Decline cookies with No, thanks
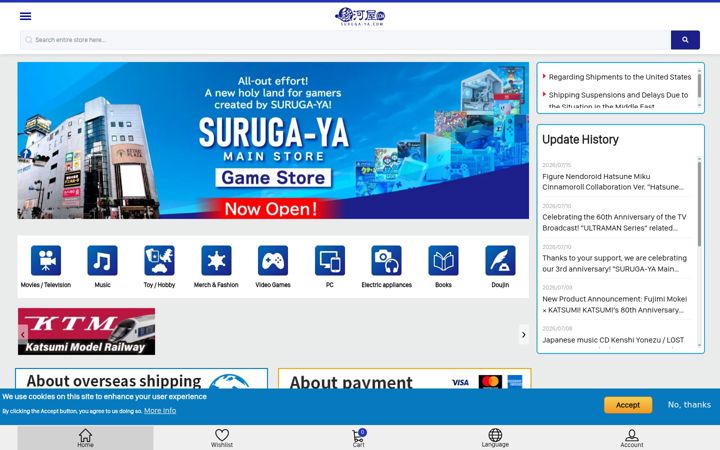This screenshot has width=720, height=450. (689, 405)
